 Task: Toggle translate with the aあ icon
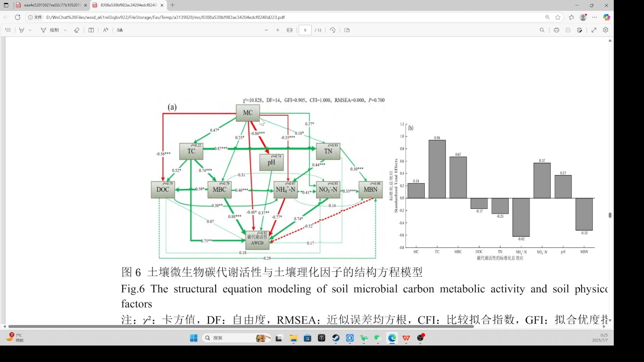pos(120,30)
